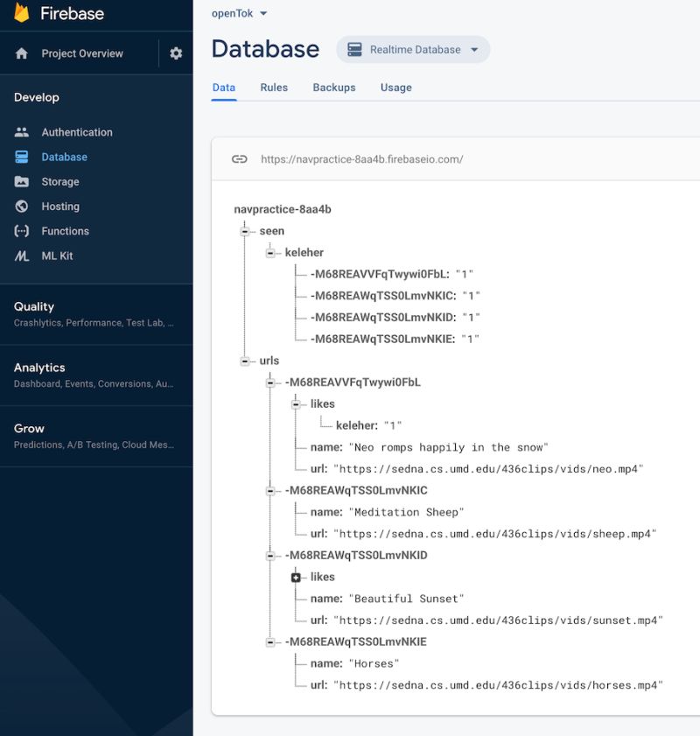The height and width of the screenshot is (736, 700).
Task: Click -M68REAWqTSS0LmvNKIE entry under keleher
Action: (395, 339)
